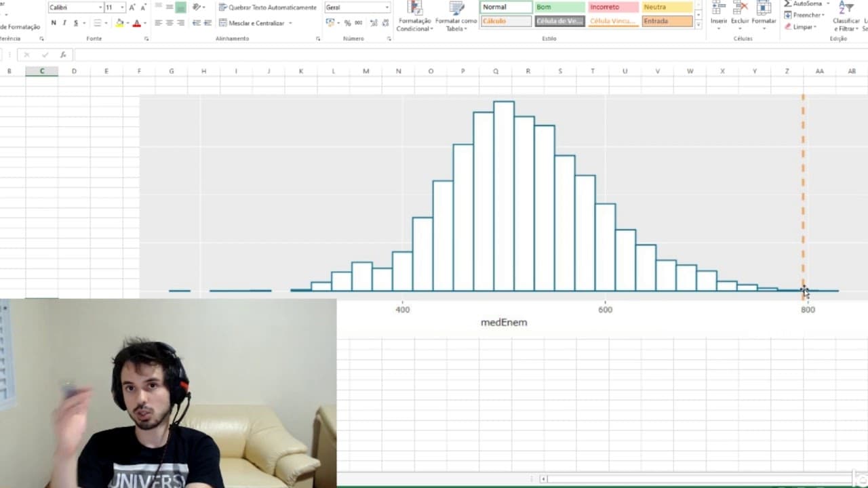The width and height of the screenshot is (868, 488).
Task: Open the font size dropdown
Action: (x=123, y=7)
